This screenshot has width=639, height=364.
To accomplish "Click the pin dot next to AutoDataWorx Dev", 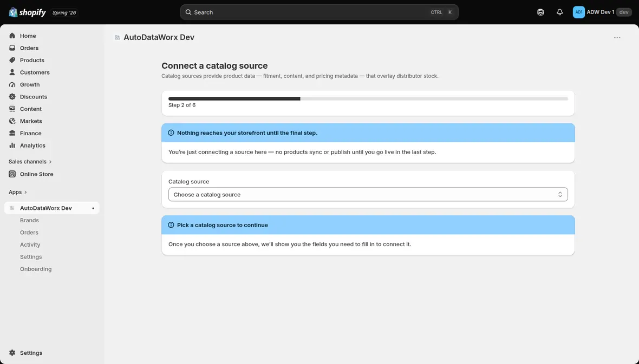I will coord(93,208).
